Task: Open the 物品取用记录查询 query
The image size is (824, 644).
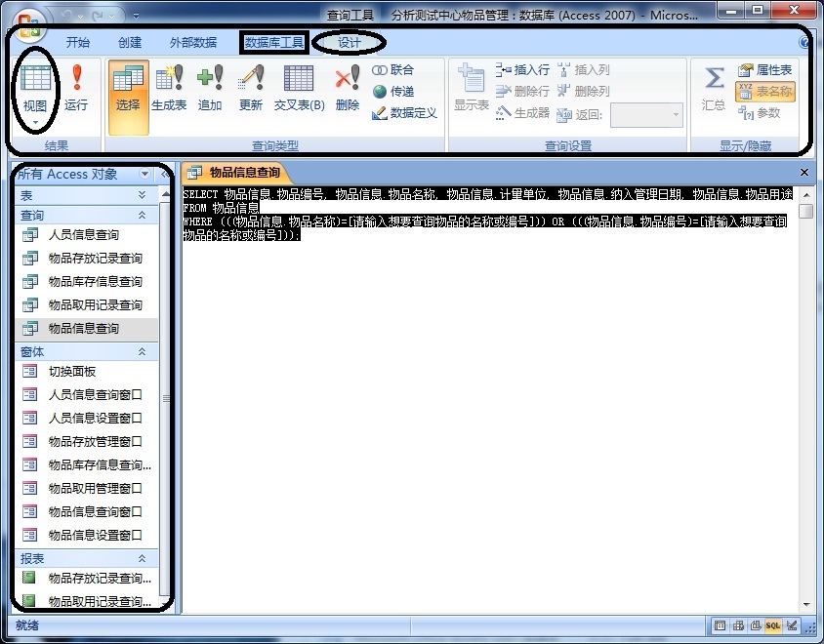Action: [x=87, y=305]
